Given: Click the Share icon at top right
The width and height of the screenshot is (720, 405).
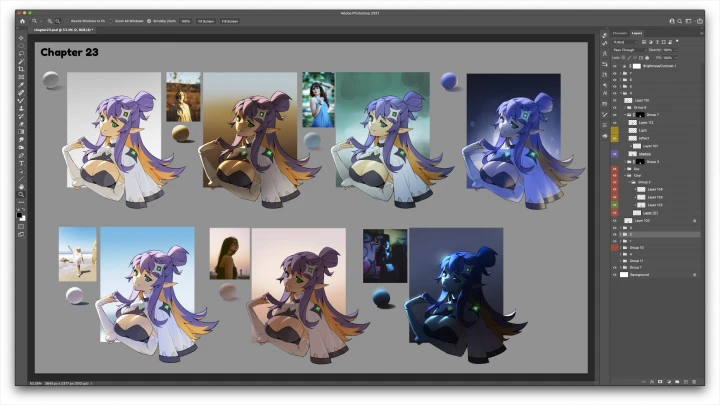Looking at the screenshot, I should click(699, 21).
